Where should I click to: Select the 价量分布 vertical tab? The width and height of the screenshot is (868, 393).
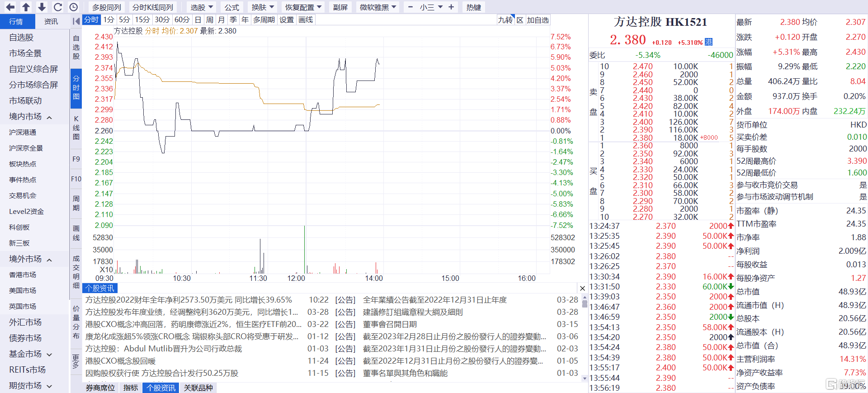[76, 322]
